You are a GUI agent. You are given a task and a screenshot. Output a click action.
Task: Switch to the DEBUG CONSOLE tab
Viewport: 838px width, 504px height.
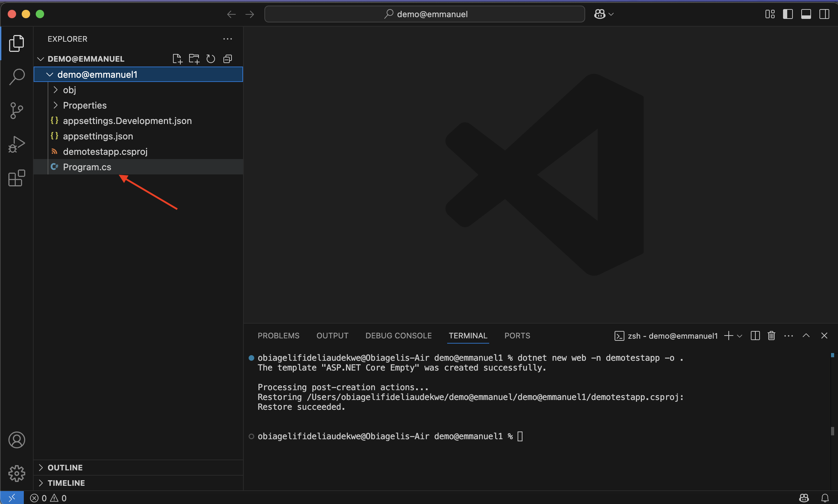point(399,336)
